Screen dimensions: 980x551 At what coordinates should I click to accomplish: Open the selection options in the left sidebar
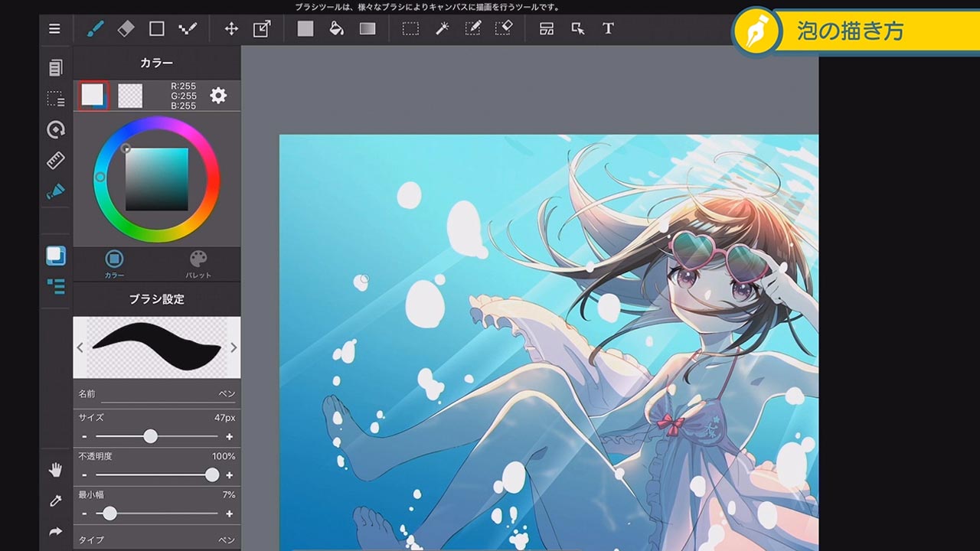click(56, 99)
